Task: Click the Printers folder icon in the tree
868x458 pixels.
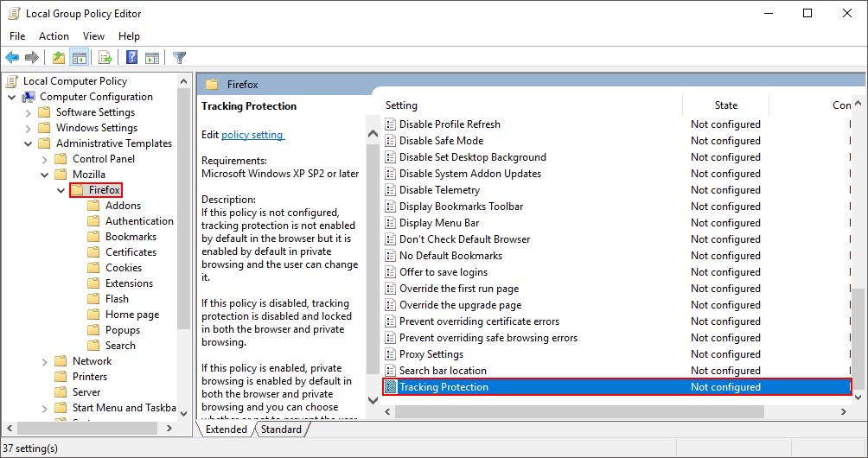Action: tap(61, 376)
